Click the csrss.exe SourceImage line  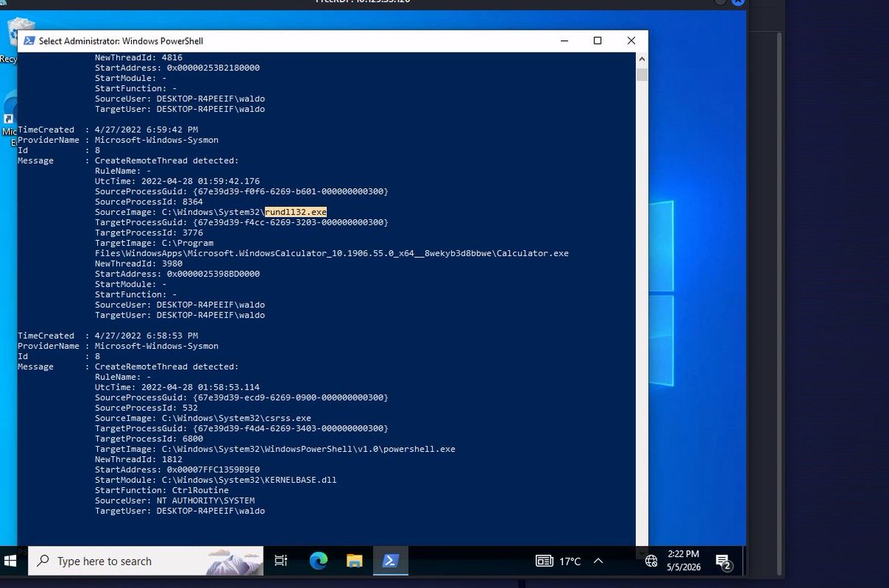coord(203,418)
